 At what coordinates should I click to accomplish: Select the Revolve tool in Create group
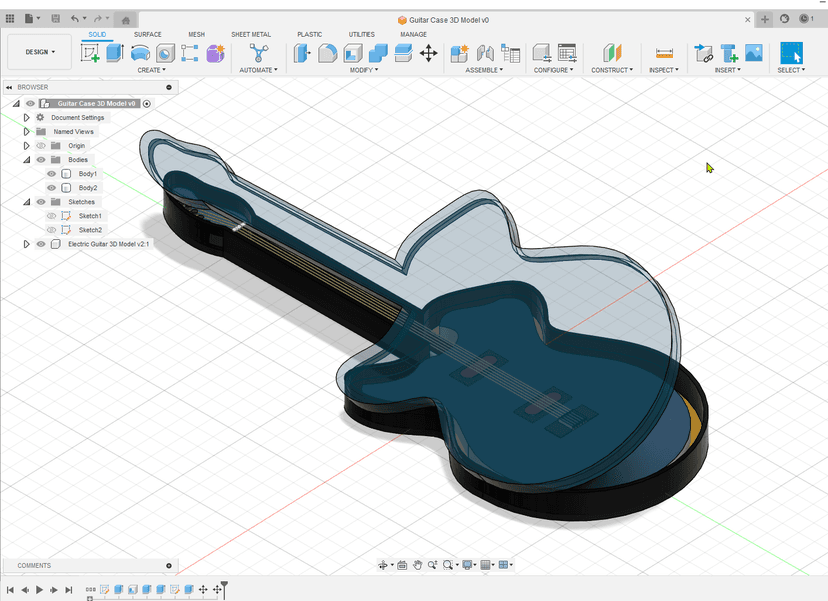(141, 53)
